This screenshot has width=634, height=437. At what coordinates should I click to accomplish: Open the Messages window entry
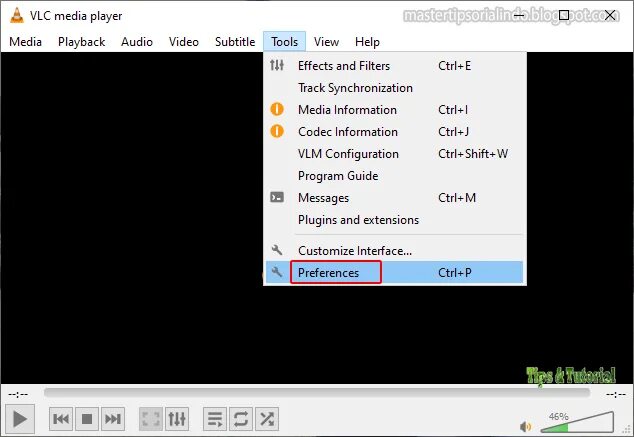click(x=395, y=198)
